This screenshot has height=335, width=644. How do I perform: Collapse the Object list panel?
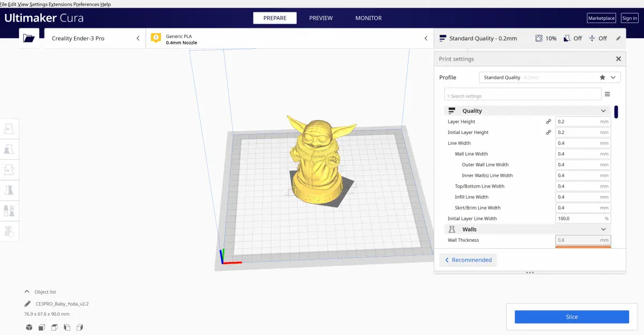(26, 292)
